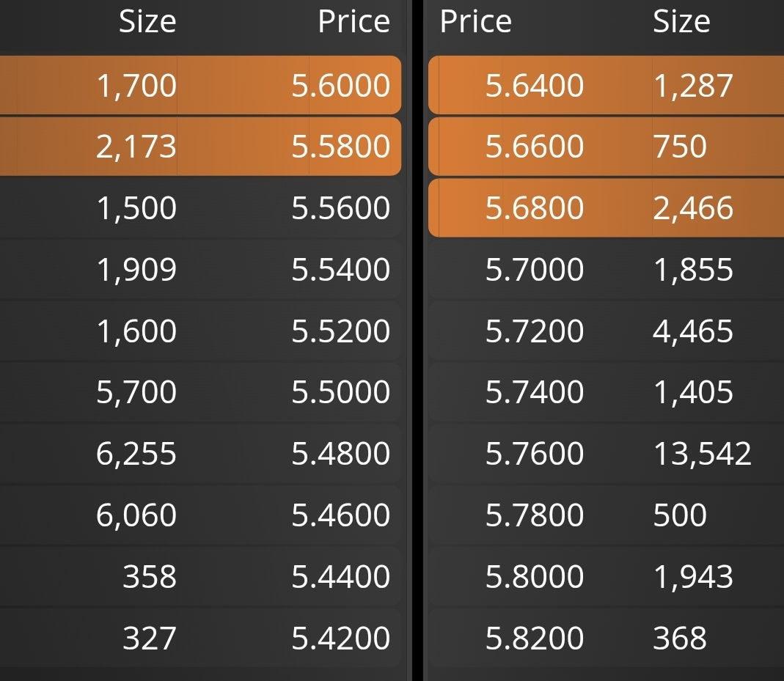Select the bid row priced at 5.6000
This screenshot has height=681, width=784.
point(200,85)
